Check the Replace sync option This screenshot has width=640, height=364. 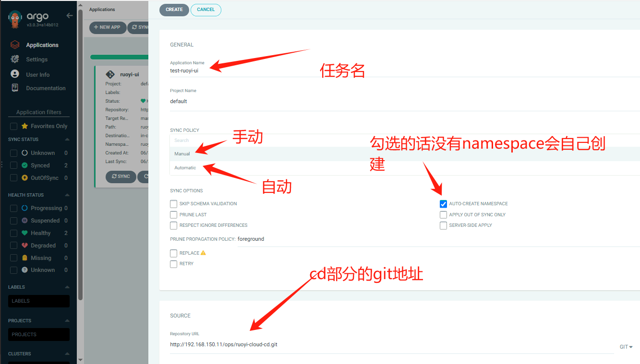[173, 253]
